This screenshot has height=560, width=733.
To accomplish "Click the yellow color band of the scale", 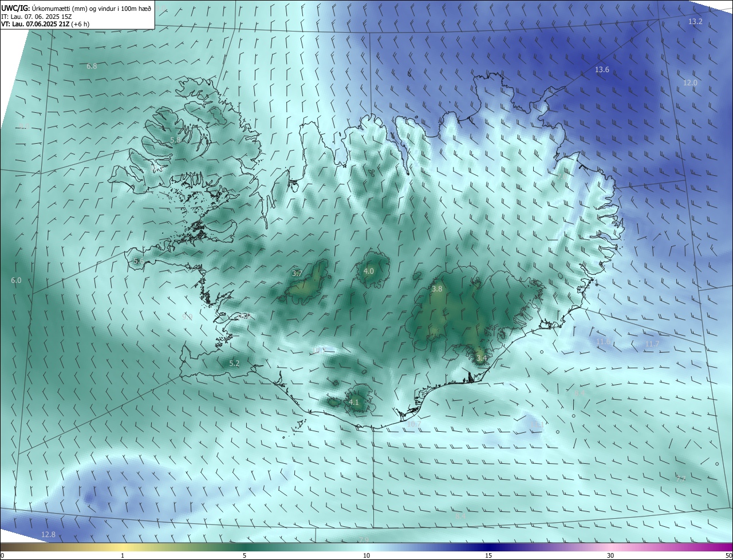I will click(123, 547).
